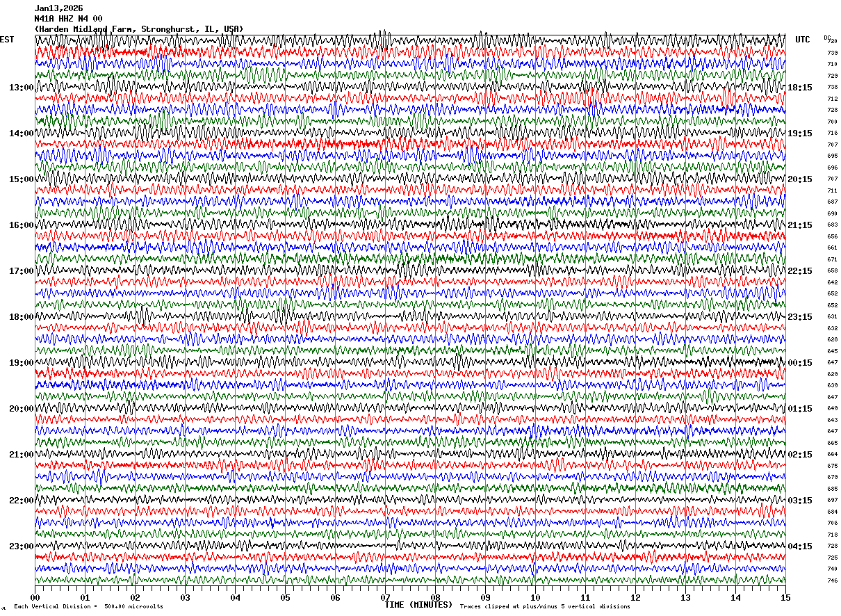
Task: Click minute tick label "12" on the axis
Action: coord(635,597)
